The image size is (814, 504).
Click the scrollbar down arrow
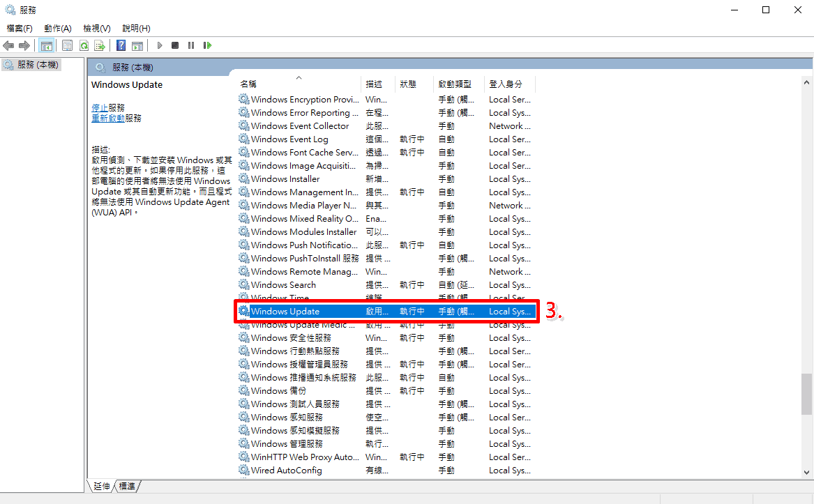point(806,473)
